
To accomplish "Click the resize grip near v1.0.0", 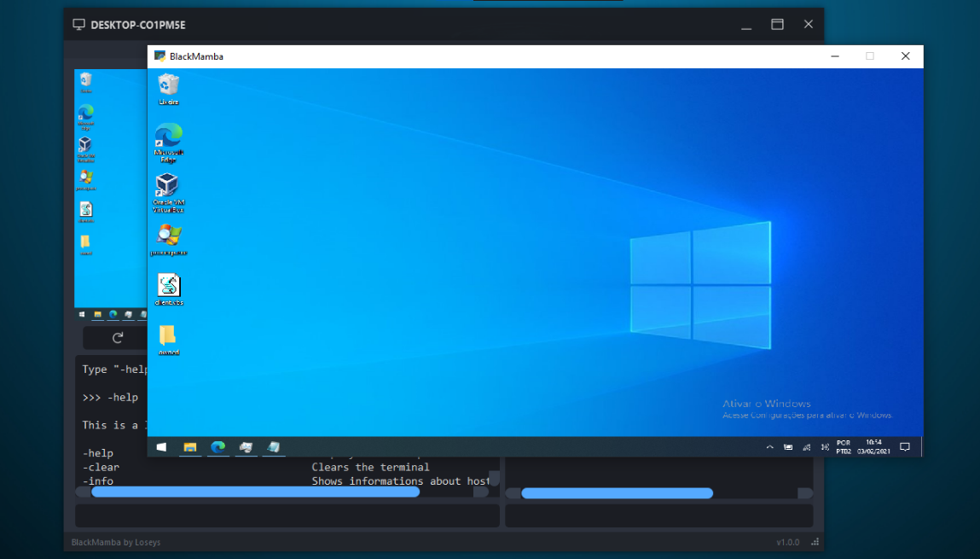I will point(815,542).
